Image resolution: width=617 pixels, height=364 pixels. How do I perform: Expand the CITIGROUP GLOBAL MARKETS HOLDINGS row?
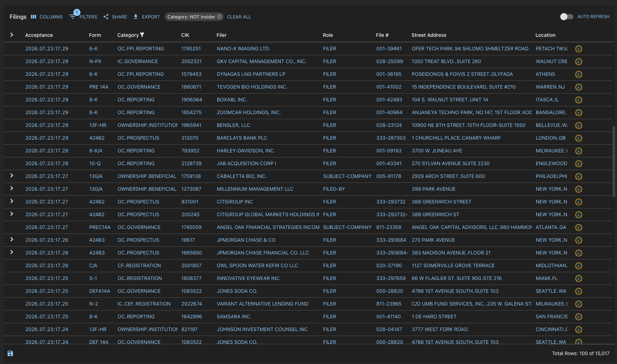point(12,214)
